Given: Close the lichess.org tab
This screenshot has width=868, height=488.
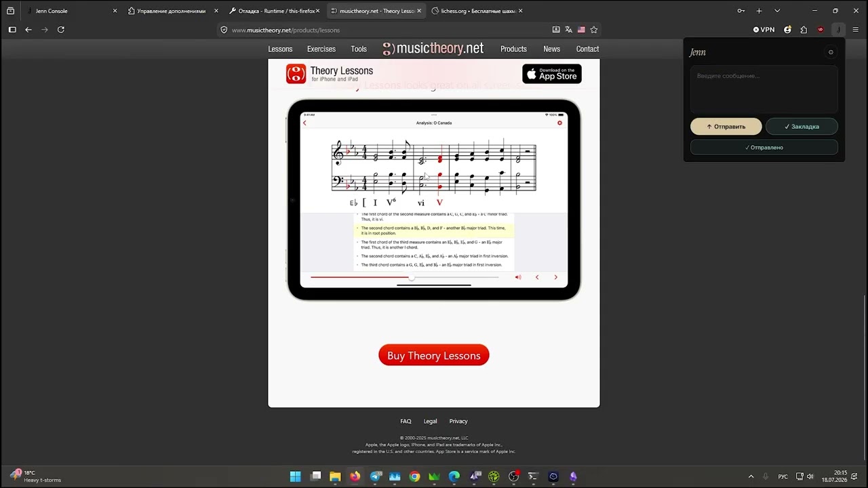Looking at the screenshot, I should 520,11.
